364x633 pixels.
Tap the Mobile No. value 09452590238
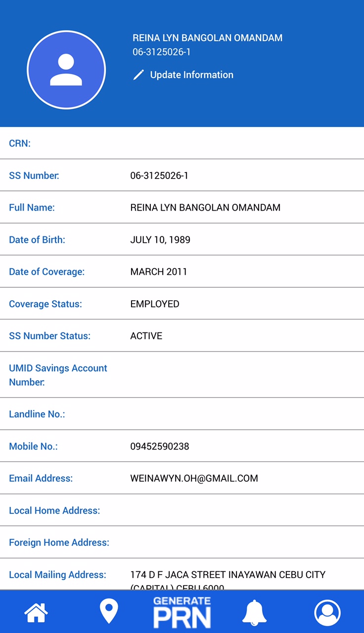160,447
